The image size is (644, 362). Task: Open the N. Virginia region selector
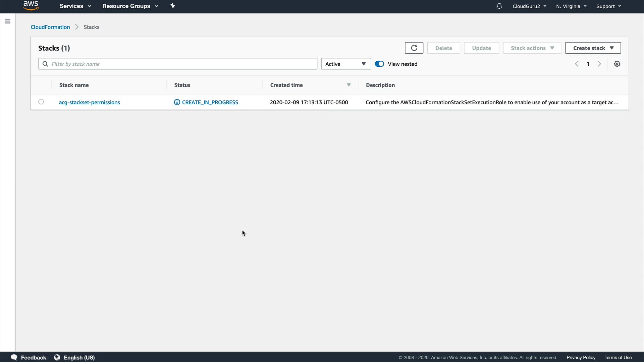pyautogui.click(x=571, y=6)
